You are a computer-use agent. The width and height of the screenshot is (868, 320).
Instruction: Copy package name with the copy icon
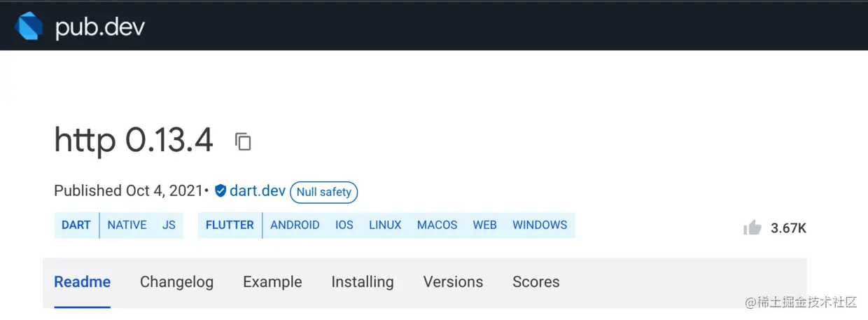click(243, 141)
